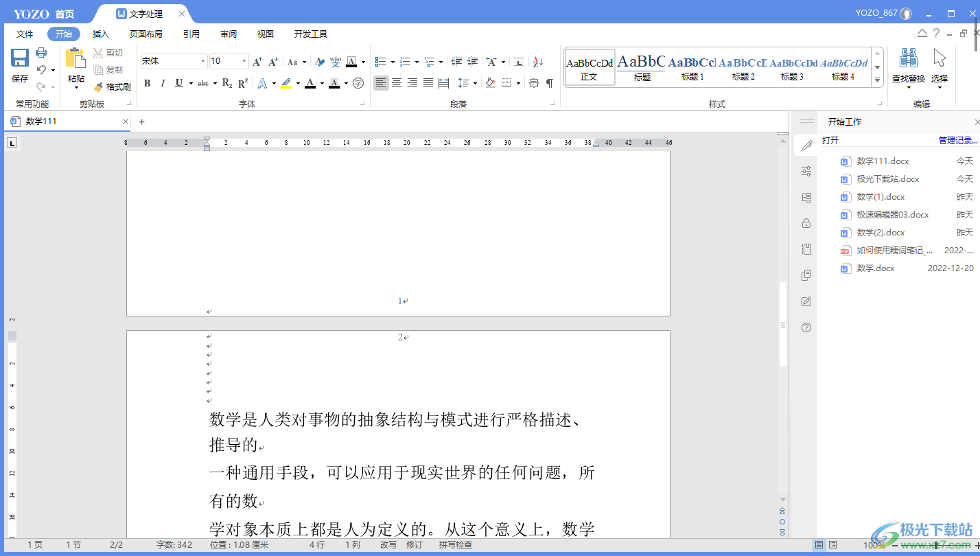Click the decrease indent icon
The height and width of the screenshot is (556, 980).
[x=456, y=62]
